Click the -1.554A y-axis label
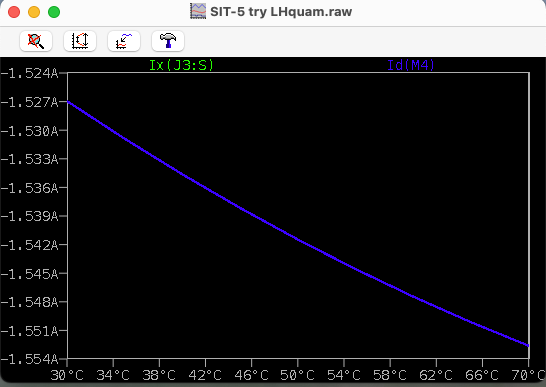Screen dimensions: 546x387 [29, 359]
